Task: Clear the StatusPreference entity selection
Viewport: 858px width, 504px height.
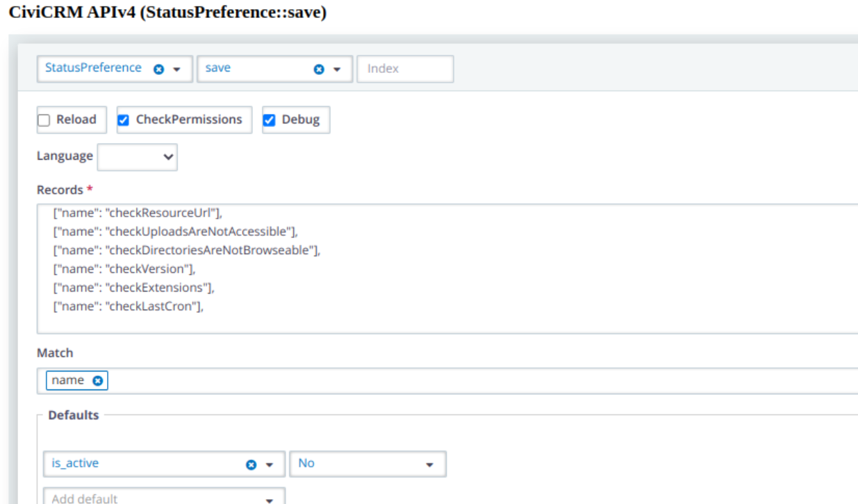Action: tap(158, 69)
